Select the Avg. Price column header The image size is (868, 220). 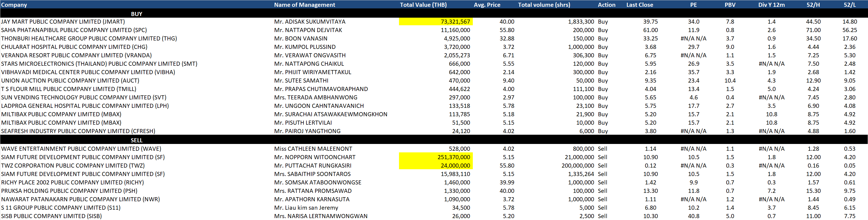487,5
